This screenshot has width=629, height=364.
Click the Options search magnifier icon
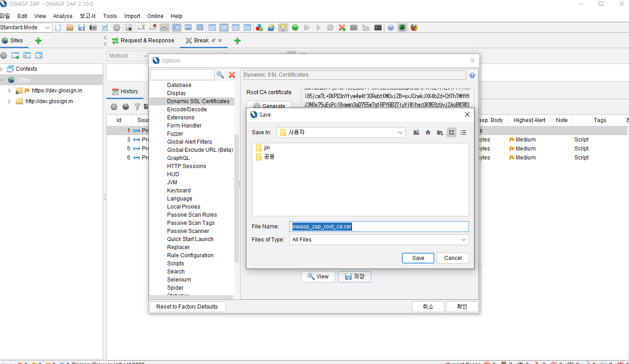[220, 75]
